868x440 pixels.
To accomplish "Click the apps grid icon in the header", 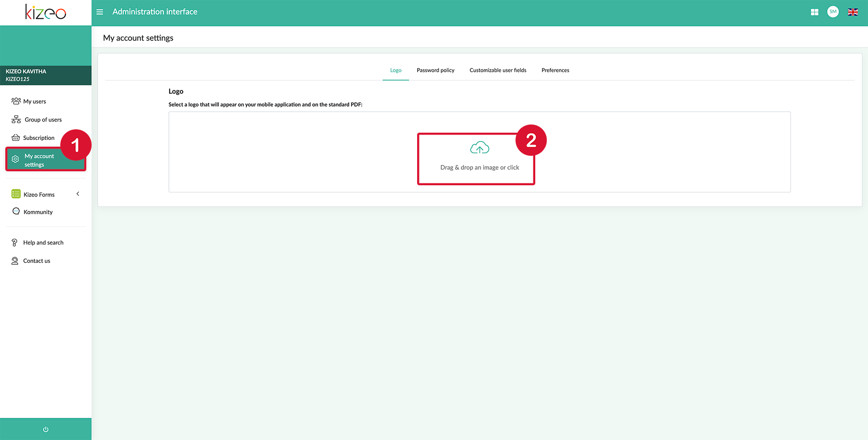I will pos(814,12).
